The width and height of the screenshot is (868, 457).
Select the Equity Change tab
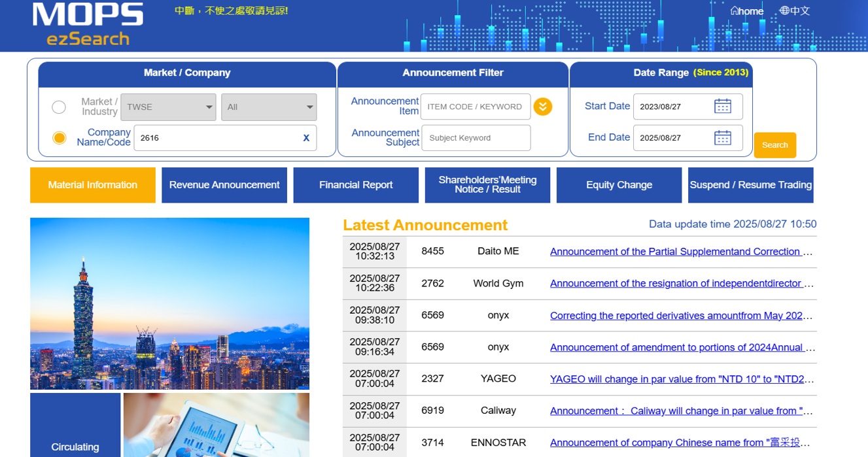(619, 185)
